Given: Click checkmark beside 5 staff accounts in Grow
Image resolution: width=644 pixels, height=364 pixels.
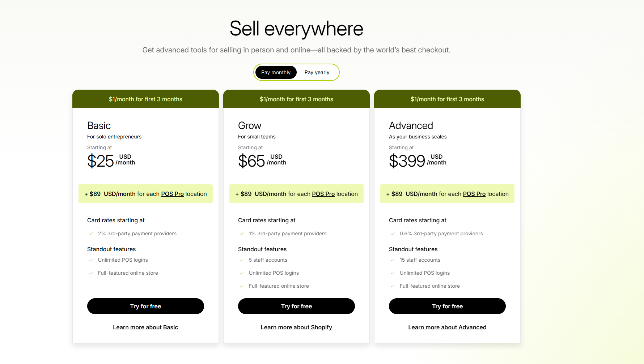Looking at the screenshot, I should [x=242, y=260].
